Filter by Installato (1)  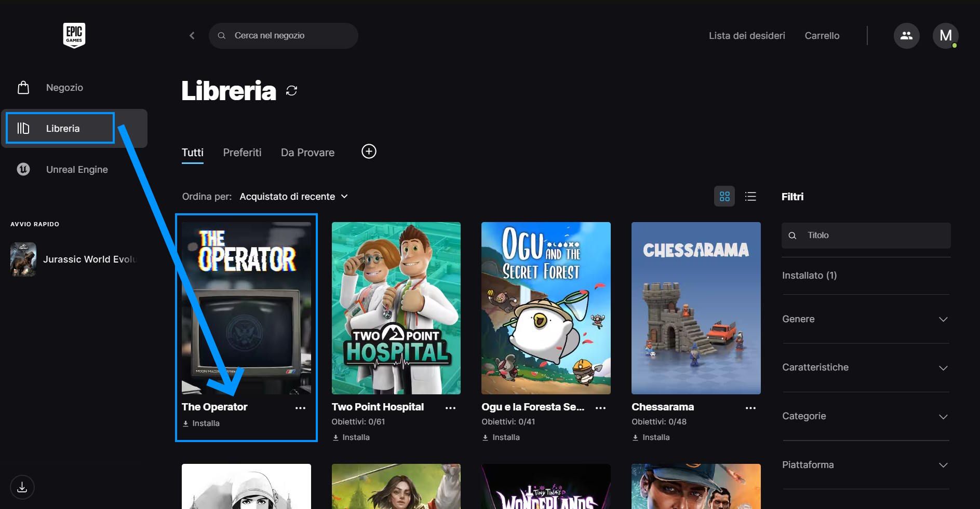810,276
